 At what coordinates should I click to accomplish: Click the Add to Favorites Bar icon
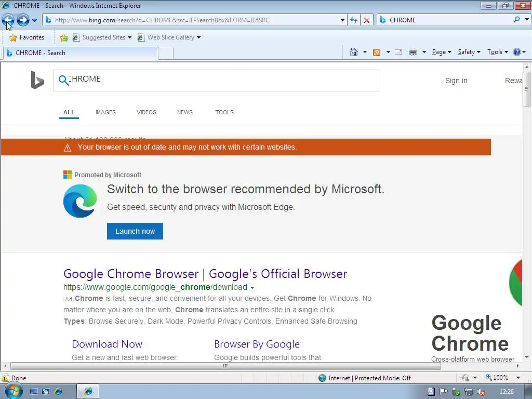[63, 37]
